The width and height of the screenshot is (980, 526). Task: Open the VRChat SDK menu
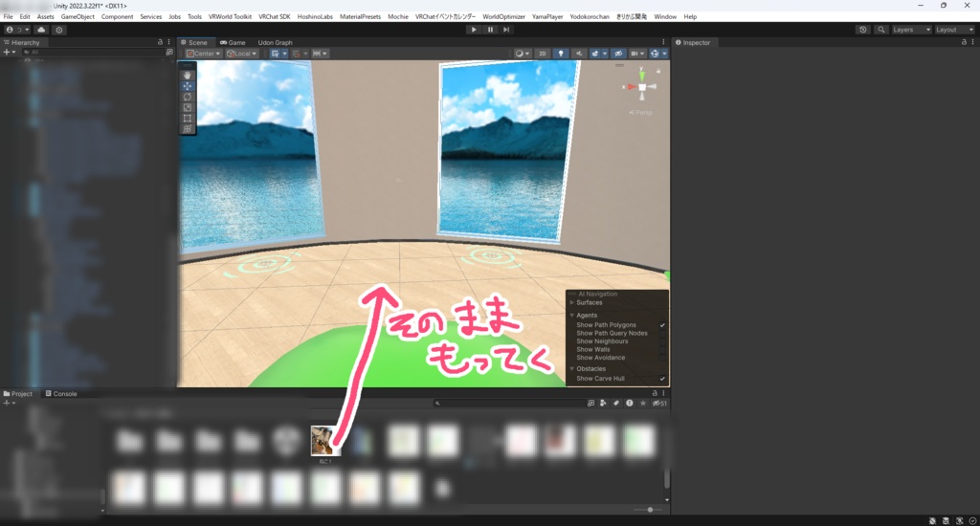[x=275, y=17]
